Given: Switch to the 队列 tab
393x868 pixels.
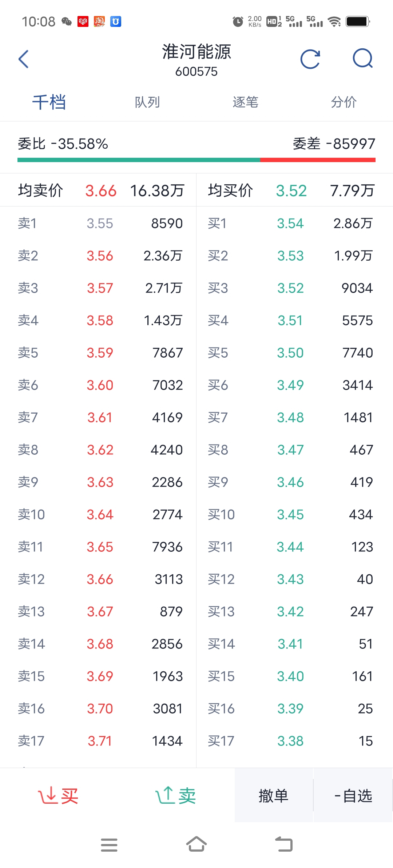Looking at the screenshot, I should [x=147, y=102].
